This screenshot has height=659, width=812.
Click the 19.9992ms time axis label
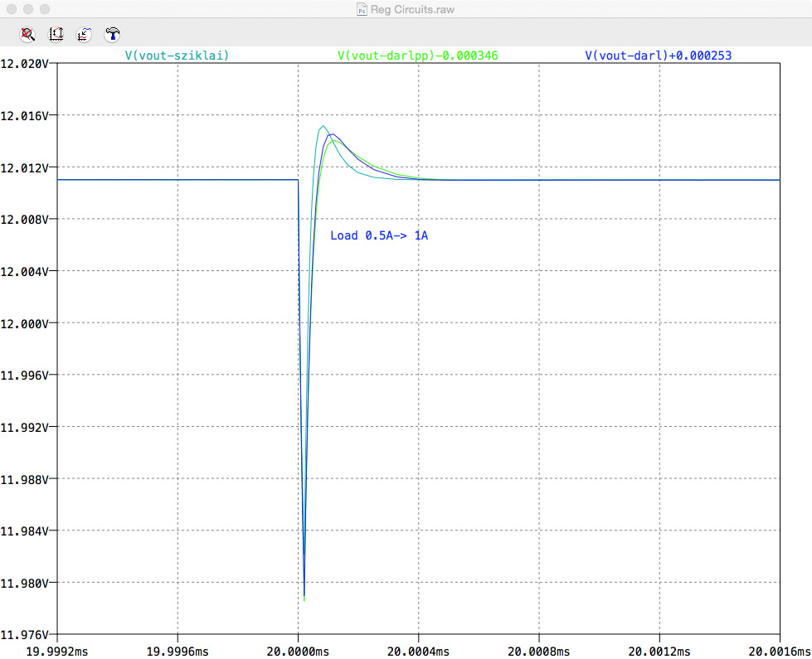57,652
